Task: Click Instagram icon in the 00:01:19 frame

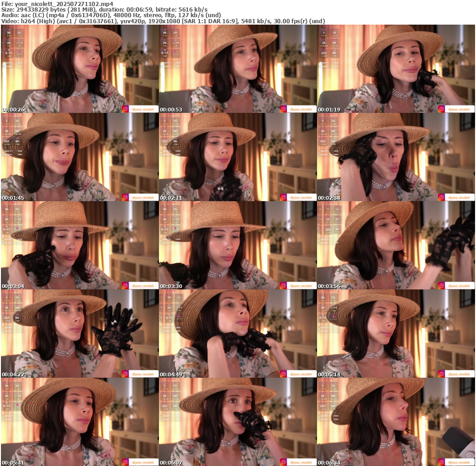Action: click(441, 109)
